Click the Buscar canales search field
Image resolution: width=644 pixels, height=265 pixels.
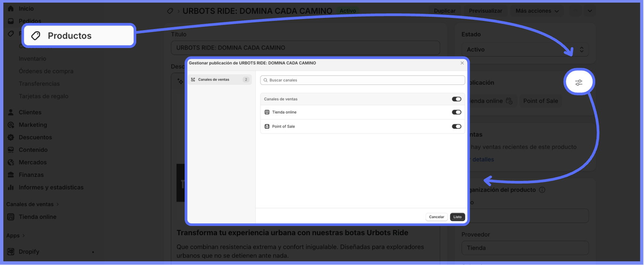(363, 80)
